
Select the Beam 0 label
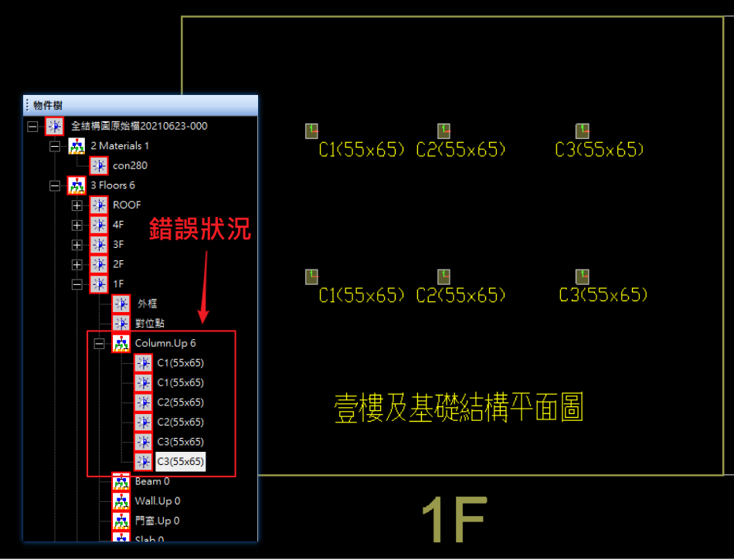pyautogui.click(x=152, y=481)
